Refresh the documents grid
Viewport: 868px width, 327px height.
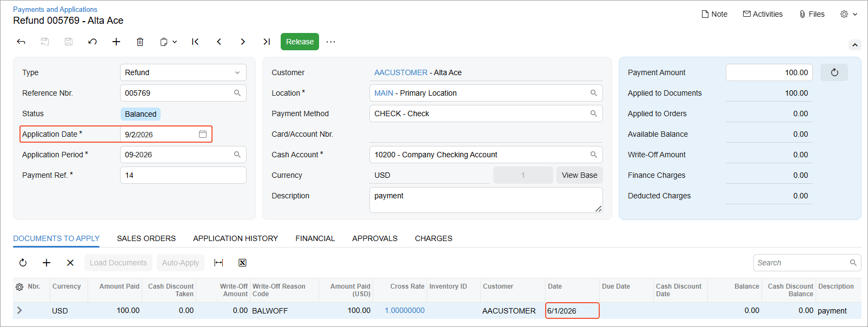coord(23,263)
